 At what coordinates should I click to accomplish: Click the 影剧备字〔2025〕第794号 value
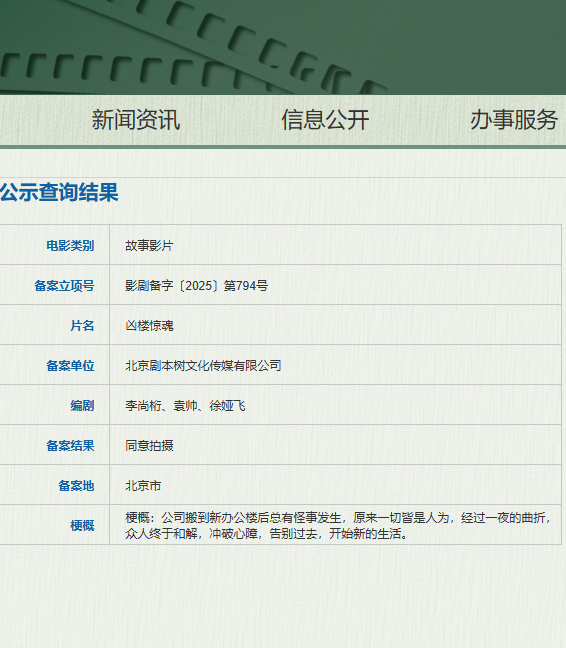tap(197, 286)
